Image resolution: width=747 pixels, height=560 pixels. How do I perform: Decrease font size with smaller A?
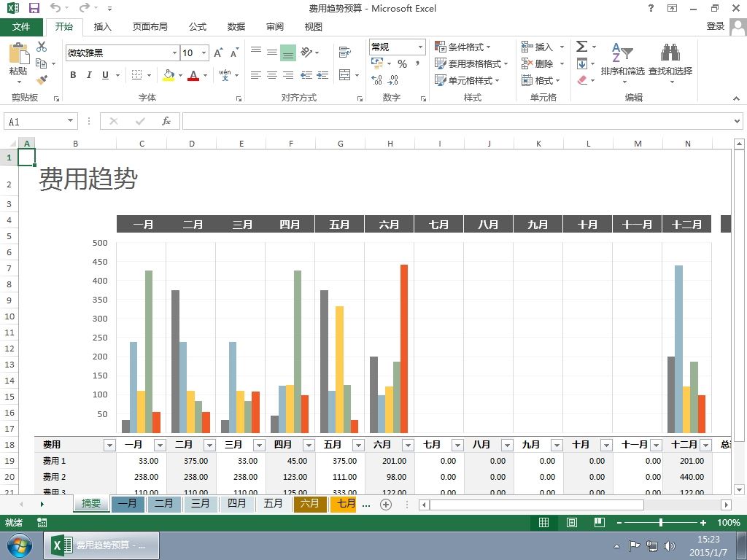pos(234,52)
